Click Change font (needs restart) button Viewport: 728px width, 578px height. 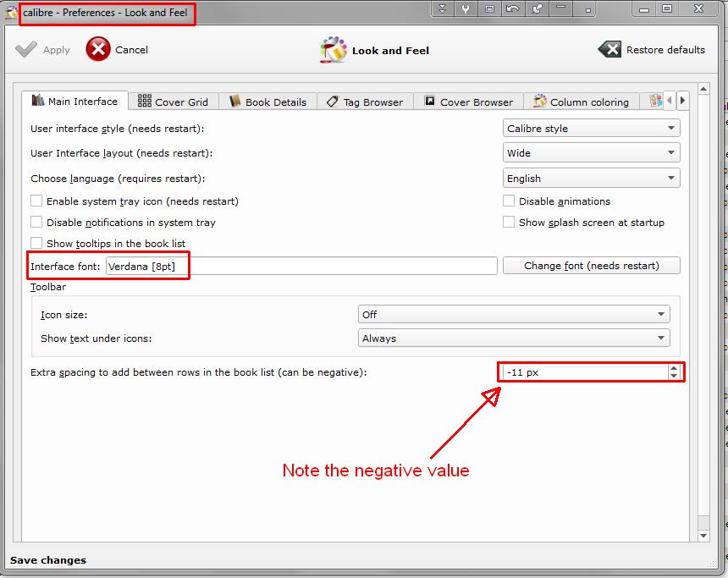[x=591, y=265]
